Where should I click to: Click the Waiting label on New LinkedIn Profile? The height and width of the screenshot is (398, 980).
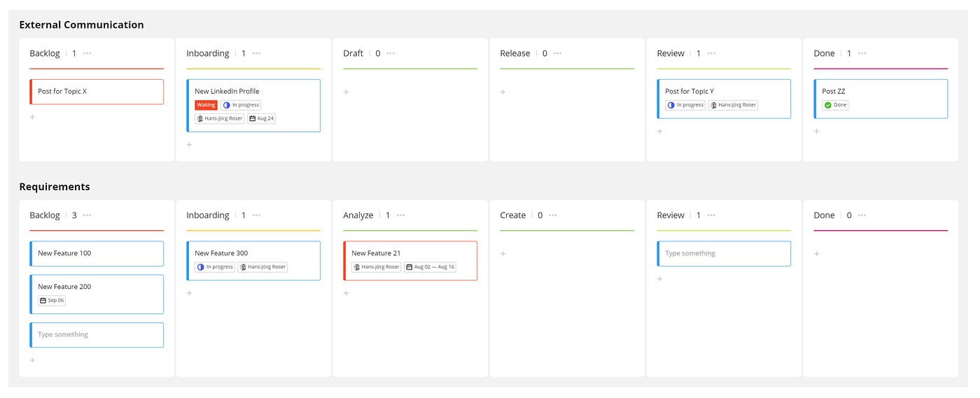[206, 105]
